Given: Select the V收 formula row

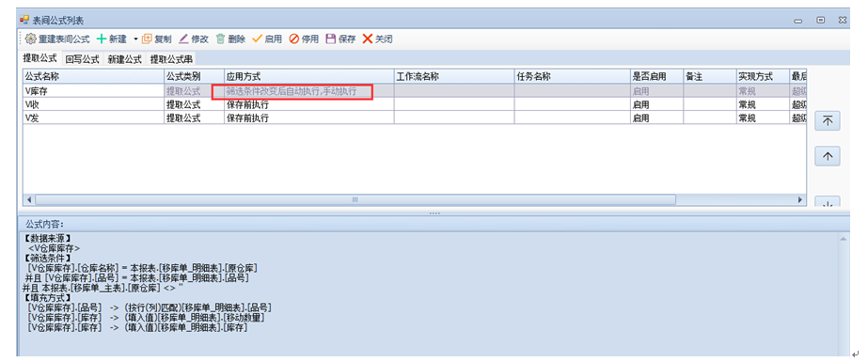Looking at the screenshot, I should (x=414, y=104).
